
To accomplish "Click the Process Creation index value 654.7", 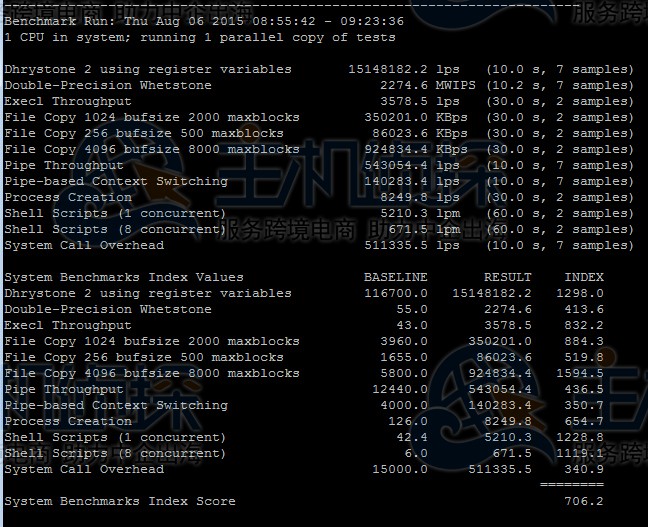I will point(583,421).
